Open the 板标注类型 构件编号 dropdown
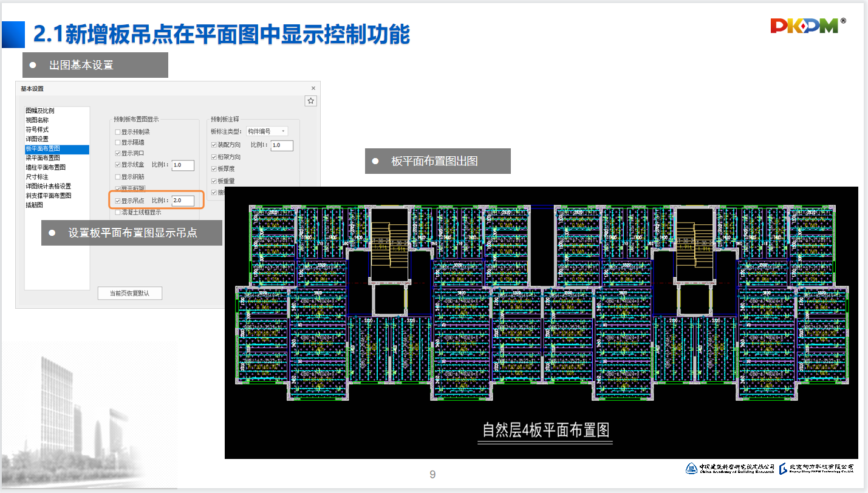 coord(267,131)
